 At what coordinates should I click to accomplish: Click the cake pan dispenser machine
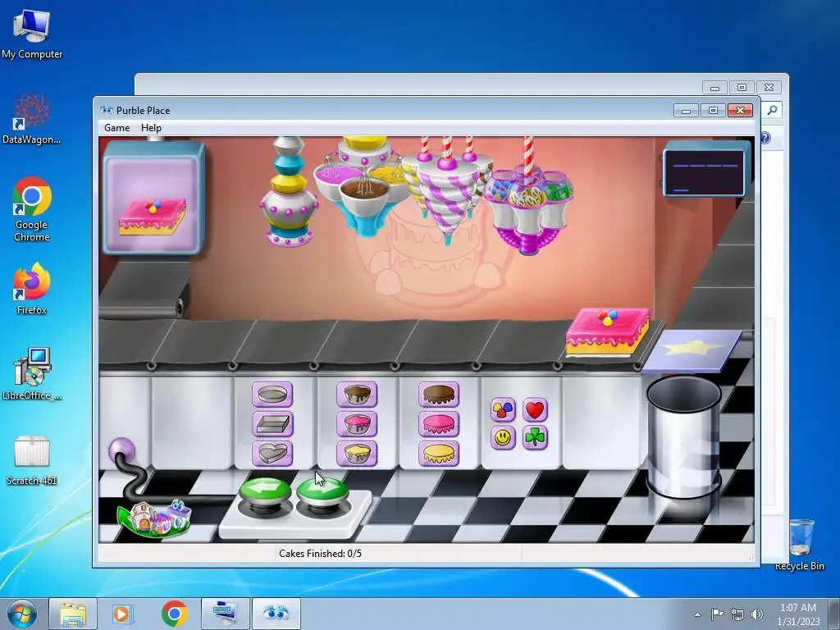click(290, 191)
